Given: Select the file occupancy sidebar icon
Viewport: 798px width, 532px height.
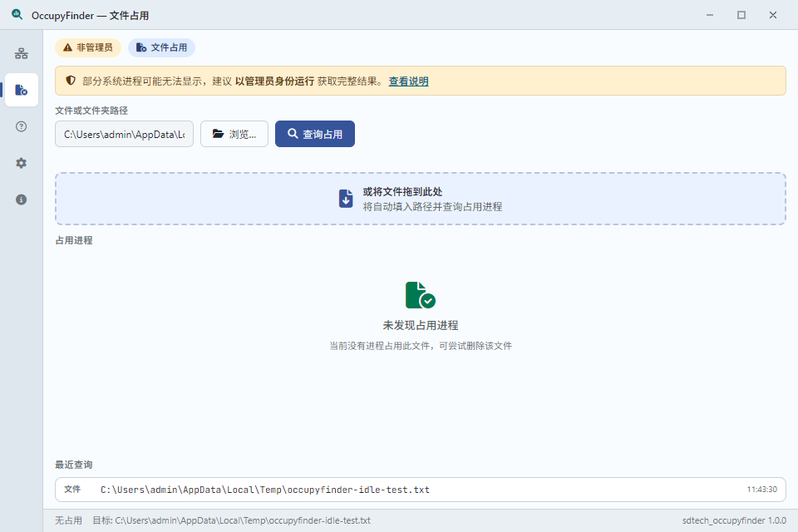Looking at the screenshot, I should (21, 90).
